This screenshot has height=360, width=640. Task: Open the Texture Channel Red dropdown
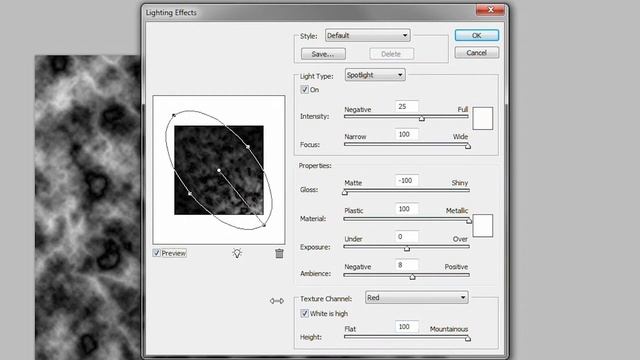417,298
